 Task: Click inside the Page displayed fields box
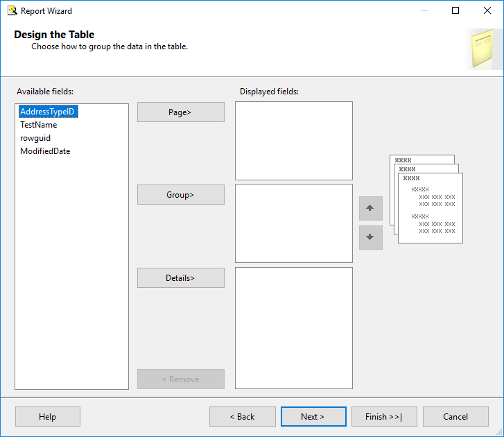(x=293, y=141)
